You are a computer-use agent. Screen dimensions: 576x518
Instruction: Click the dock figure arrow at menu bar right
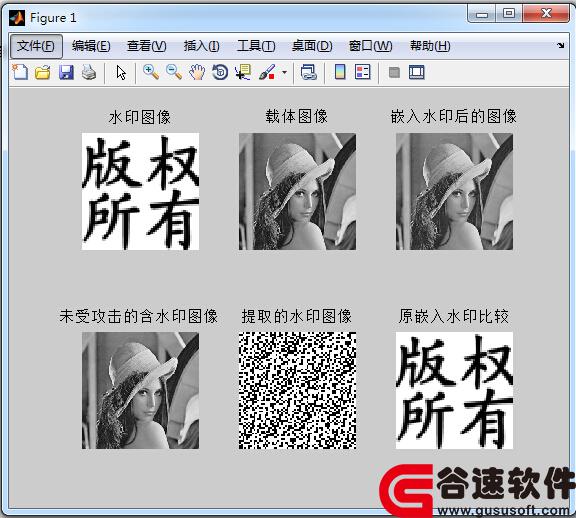coord(561,46)
